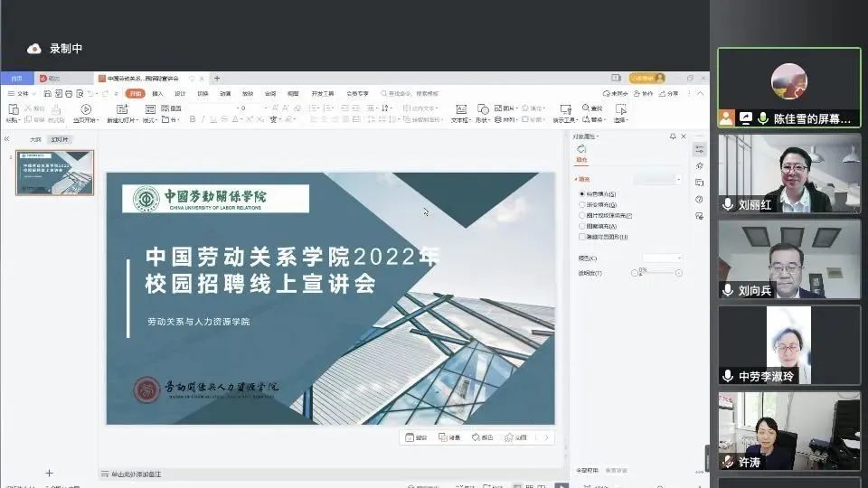Switch to the 切换 Transitions ribbon tab
The image size is (868, 488).
click(x=203, y=93)
